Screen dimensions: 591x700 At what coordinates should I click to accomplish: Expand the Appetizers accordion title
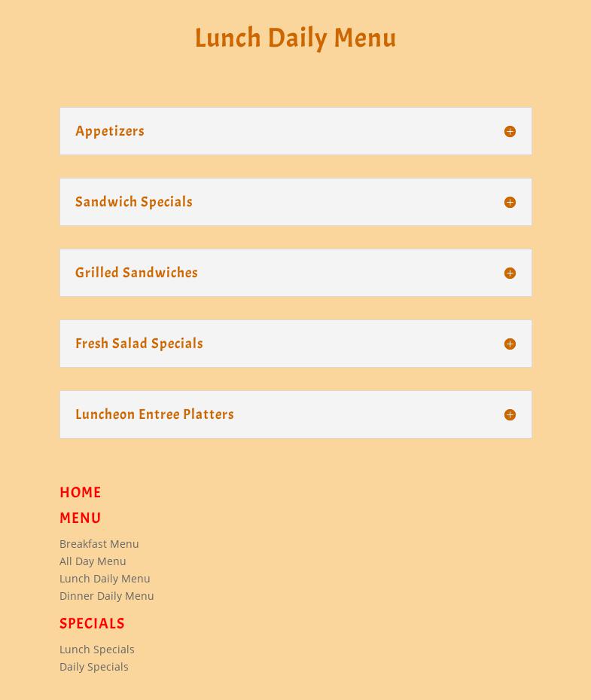coord(110,131)
